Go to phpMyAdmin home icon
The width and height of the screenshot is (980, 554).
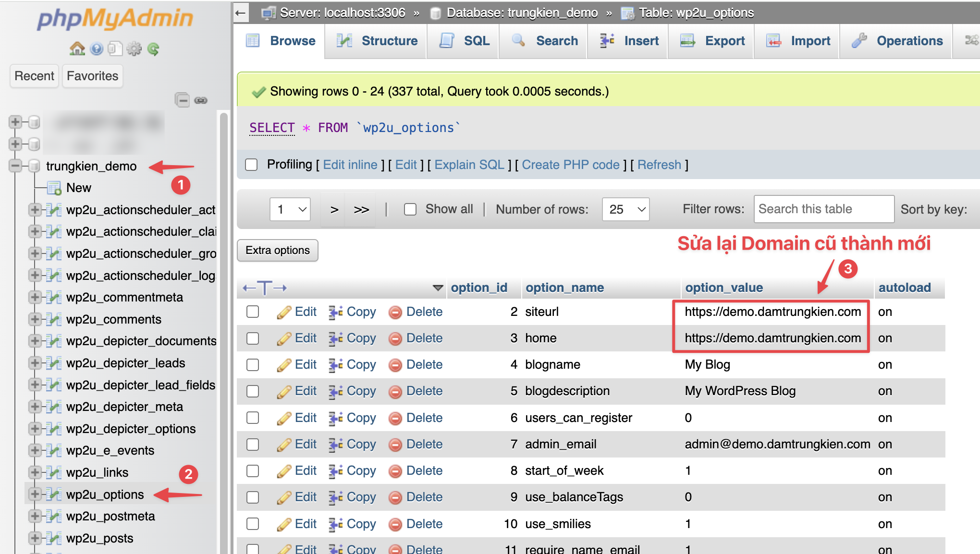(77, 48)
